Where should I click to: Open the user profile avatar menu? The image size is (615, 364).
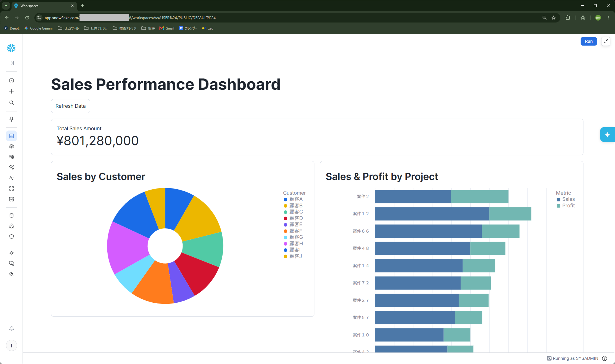(x=12, y=345)
